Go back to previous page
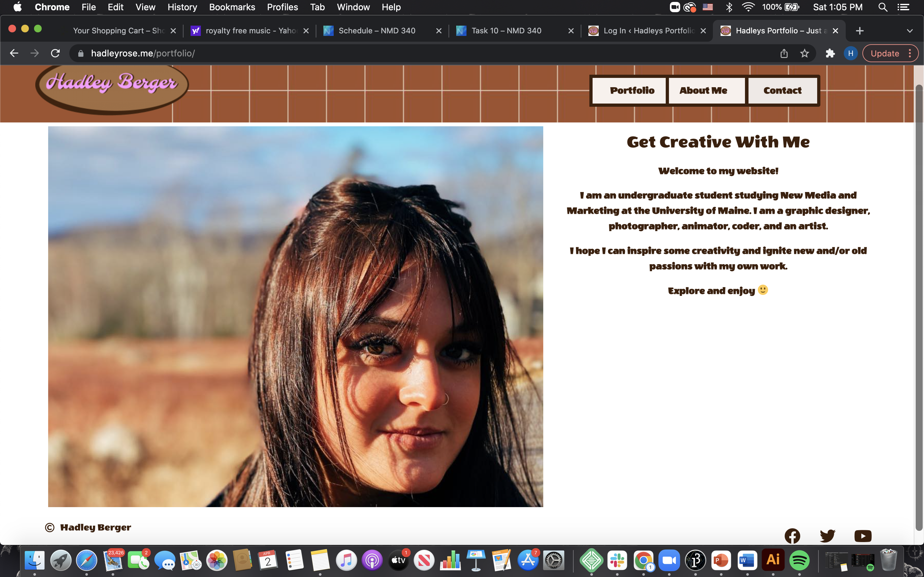 tap(14, 54)
